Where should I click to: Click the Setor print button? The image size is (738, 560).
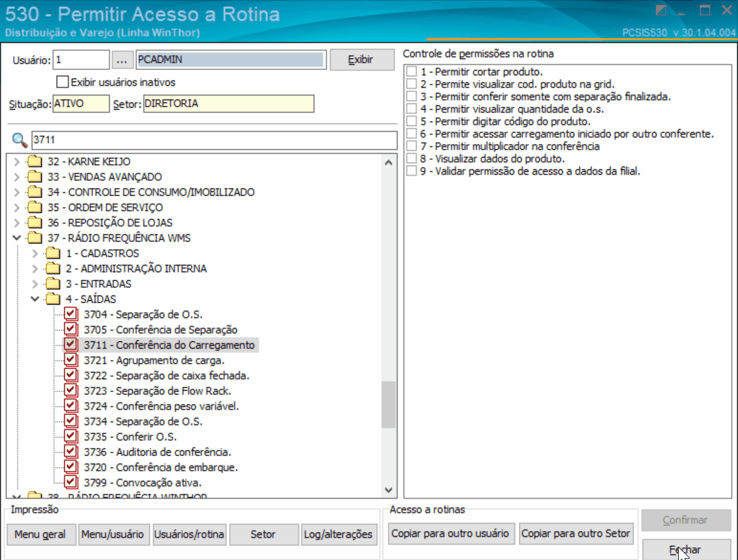[x=264, y=535]
